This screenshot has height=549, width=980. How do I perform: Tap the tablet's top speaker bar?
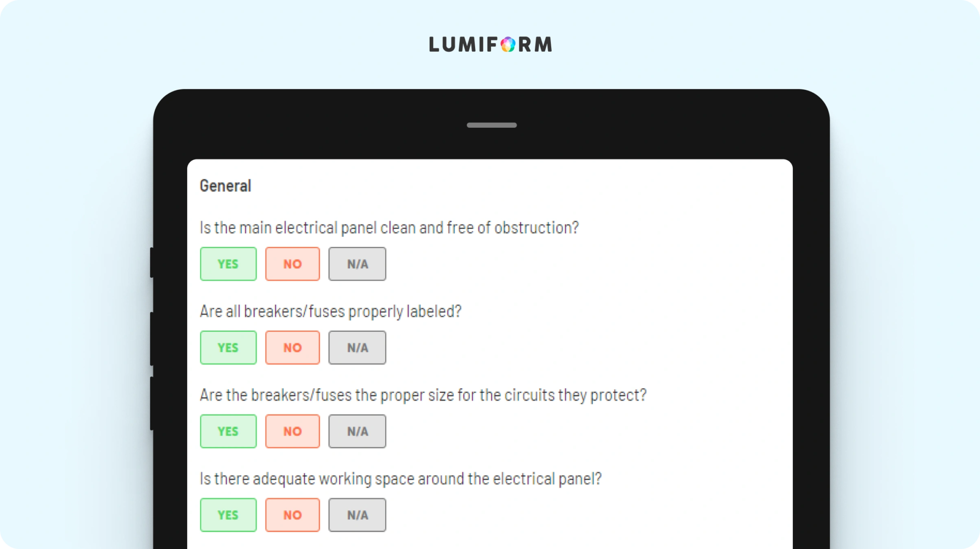click(491, 125)
